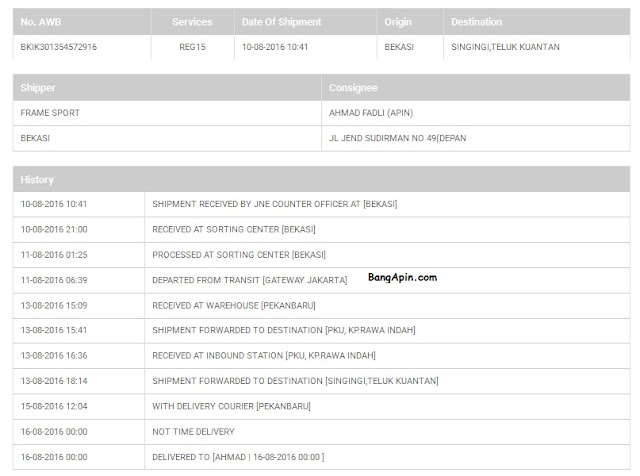This screenshot has height=476, width=640.
Task: Click history timestamp 15-08-2016 12:04
Action: [x=54, y=406]
